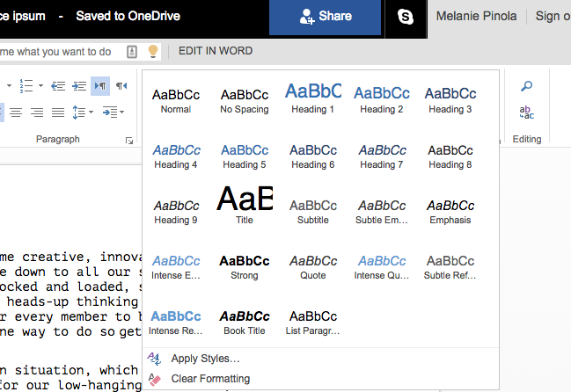Click the justify alignment icon
The width and height of the screenshot is (571, 392).
tap(58, 113)
